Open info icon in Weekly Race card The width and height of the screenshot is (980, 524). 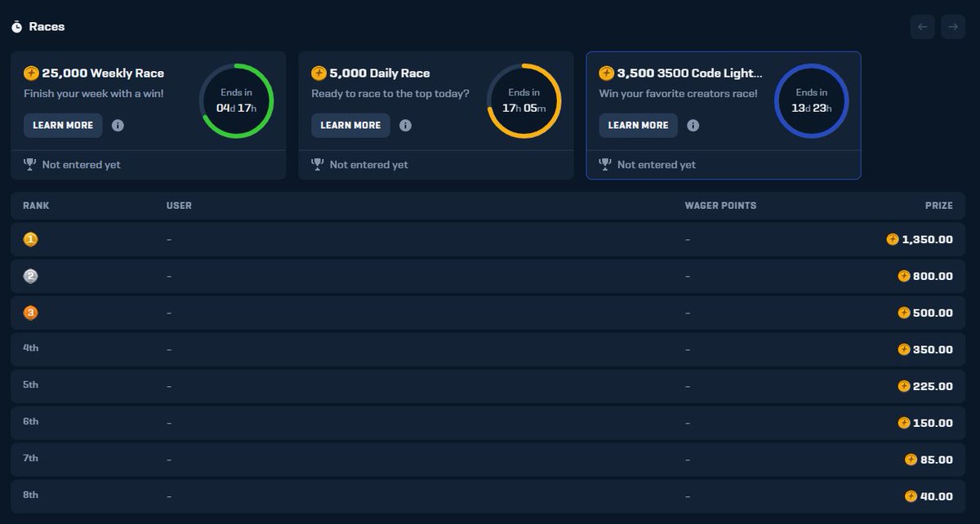(x=118, y=126)
